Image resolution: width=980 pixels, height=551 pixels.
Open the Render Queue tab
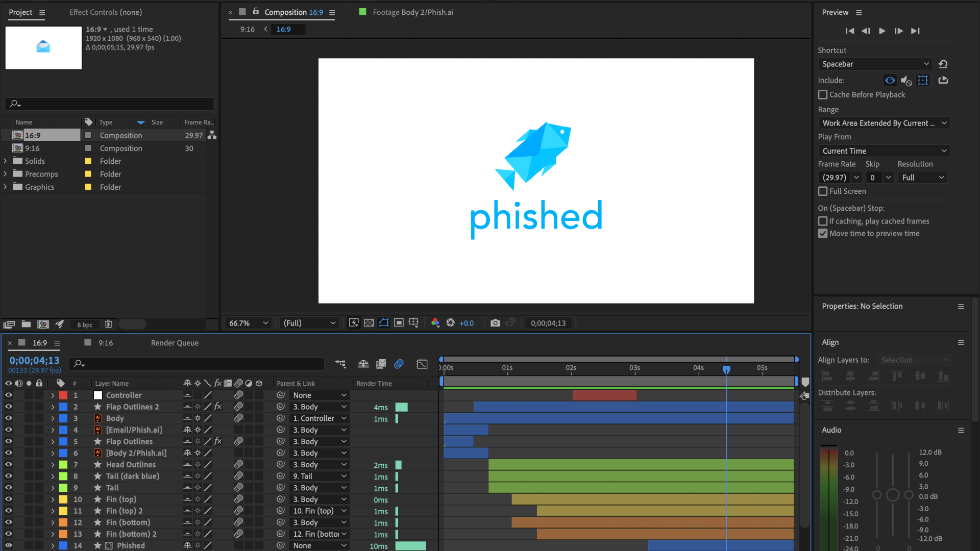click(x=175, y=343)
